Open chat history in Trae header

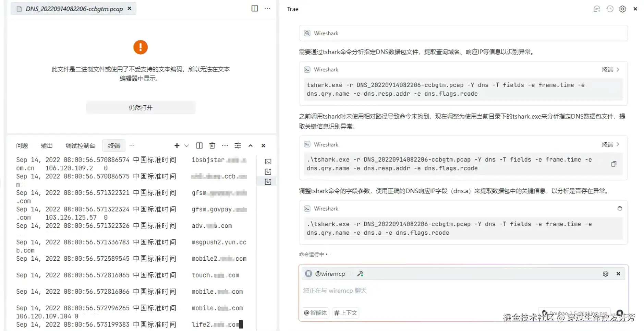tap(610, 9)
